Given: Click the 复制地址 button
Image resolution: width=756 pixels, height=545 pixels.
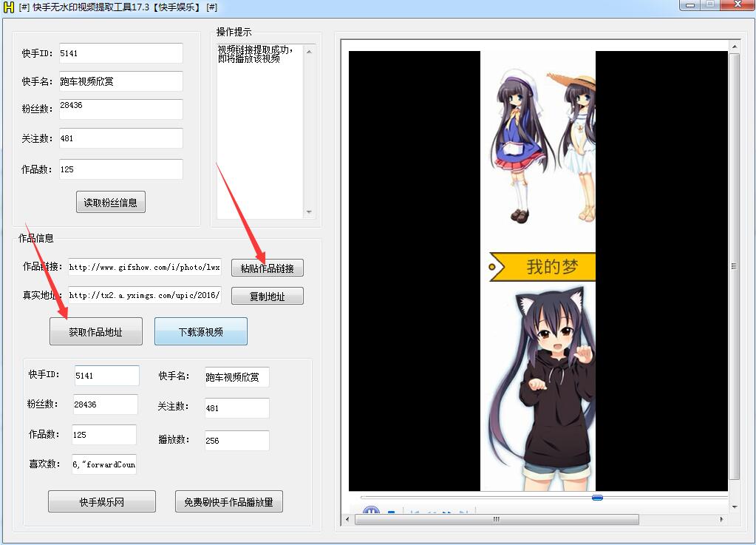Looking at the screenshot, I should [x=267, y=296].
